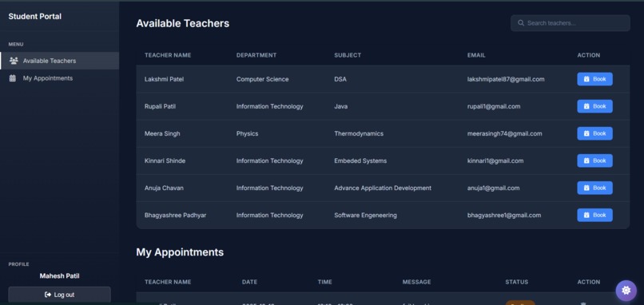Click the Software Engeneering subject cell
The width and height of the screenshot is (644, 305).
(365, 215)
